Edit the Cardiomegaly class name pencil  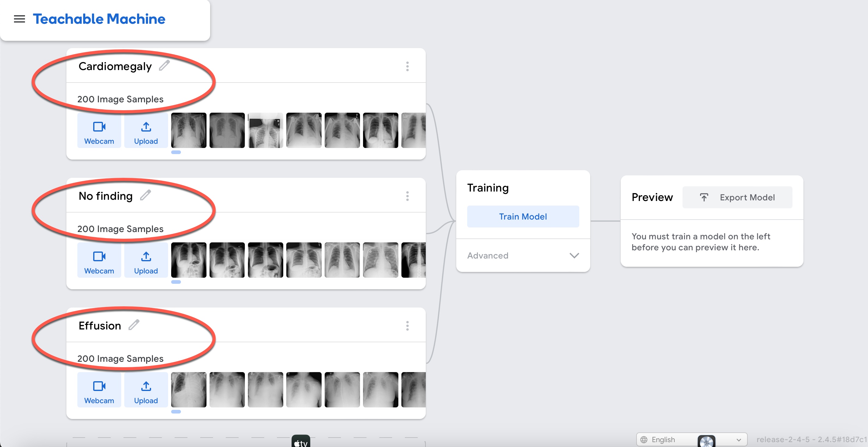(164, 66)
